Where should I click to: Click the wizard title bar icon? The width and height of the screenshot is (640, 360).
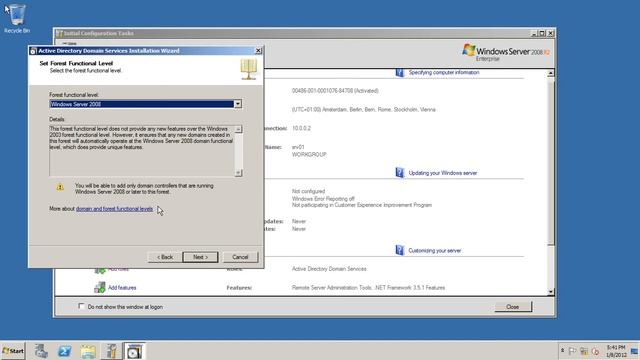coord(33,51)
